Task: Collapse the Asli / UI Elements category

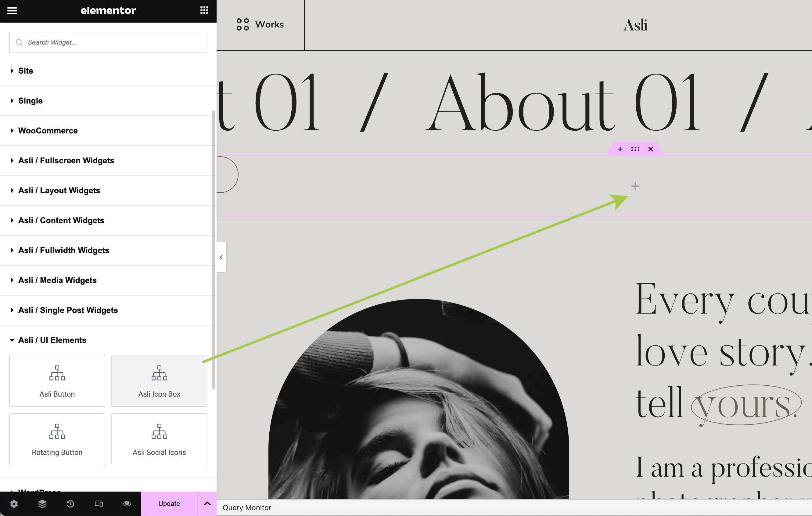Action: (52, 340)
